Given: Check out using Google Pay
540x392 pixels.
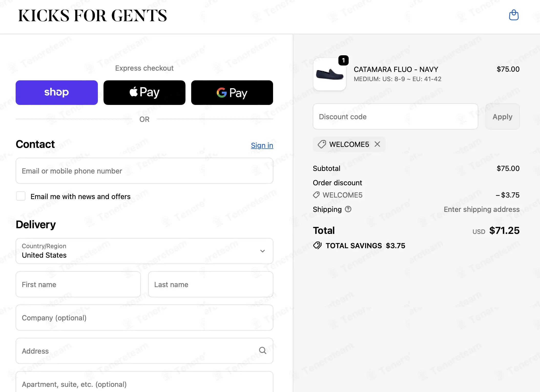Looking at the screenshot, I should [232, 93].
